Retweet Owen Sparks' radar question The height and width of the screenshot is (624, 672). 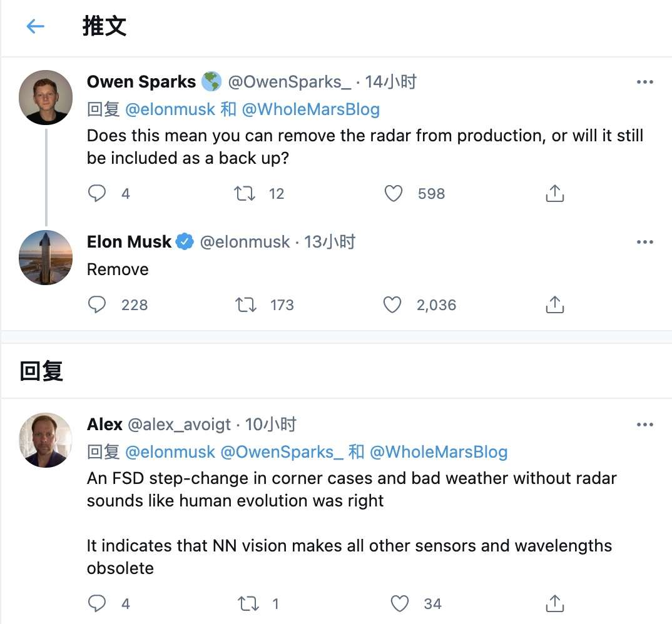pyautogui.click(x=244, y=194)
